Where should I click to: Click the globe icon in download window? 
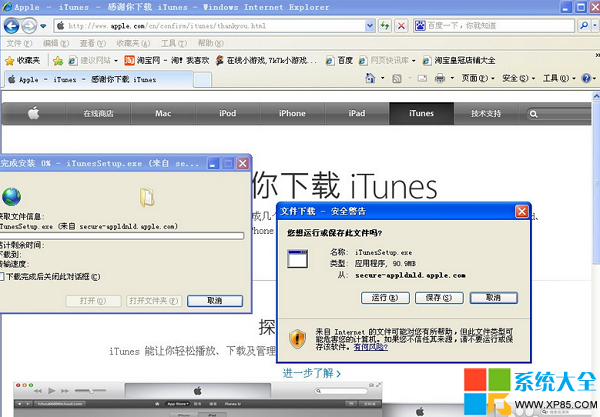[11, 197]
